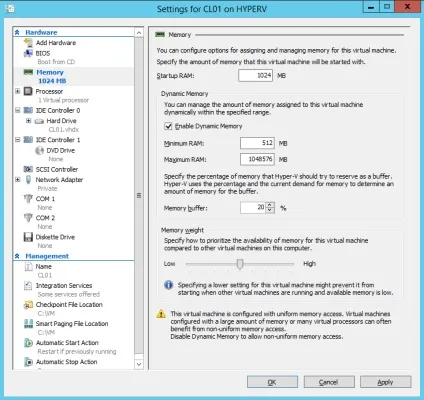Click the DVD Drive disc icon
The image size is (424, 400).
coord(39,151)
